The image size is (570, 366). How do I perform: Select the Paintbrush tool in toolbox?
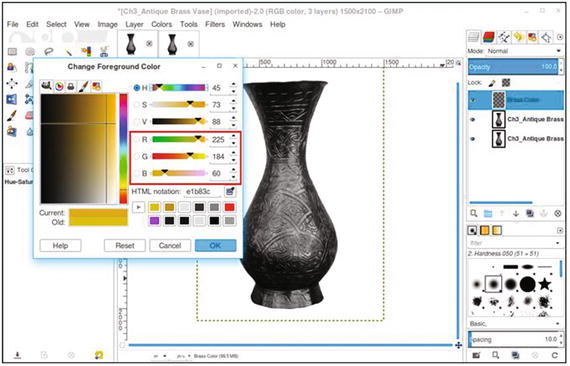12,116
